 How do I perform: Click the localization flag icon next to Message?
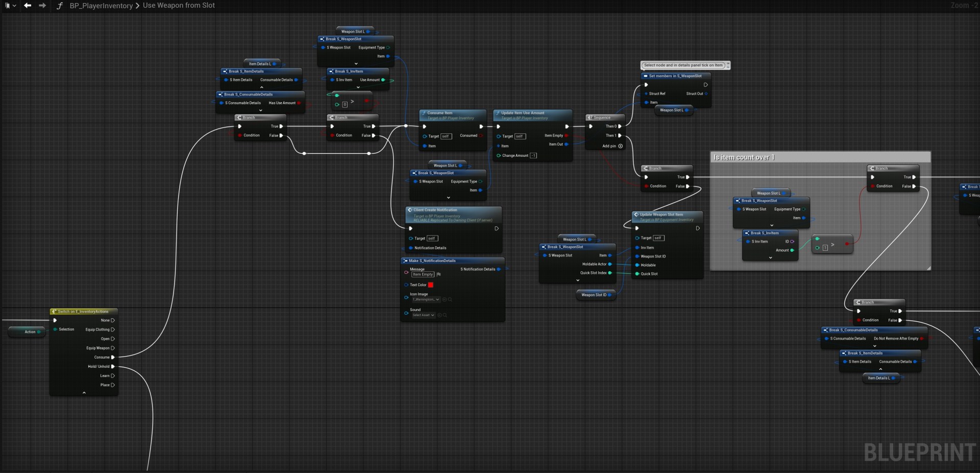(x=438, y=275)
